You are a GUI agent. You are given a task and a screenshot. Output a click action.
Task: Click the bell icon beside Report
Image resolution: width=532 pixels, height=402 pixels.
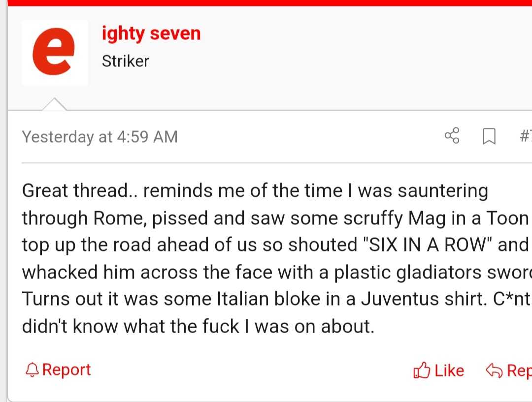[x=32, y=370]
